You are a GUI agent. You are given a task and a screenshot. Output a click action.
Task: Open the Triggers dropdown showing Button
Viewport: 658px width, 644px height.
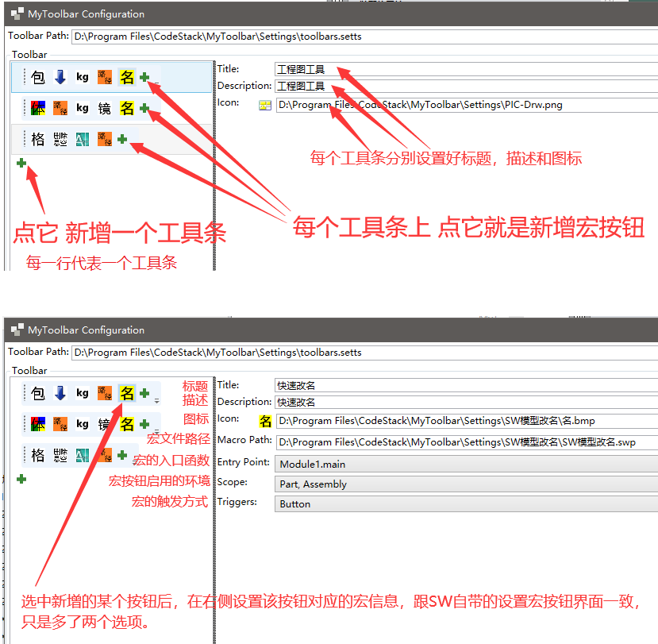(x=466, y=503)
